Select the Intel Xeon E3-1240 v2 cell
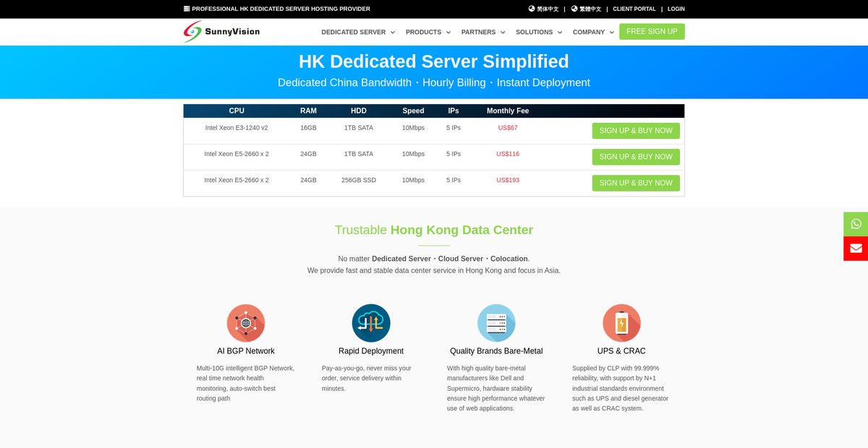 point(237,128)
